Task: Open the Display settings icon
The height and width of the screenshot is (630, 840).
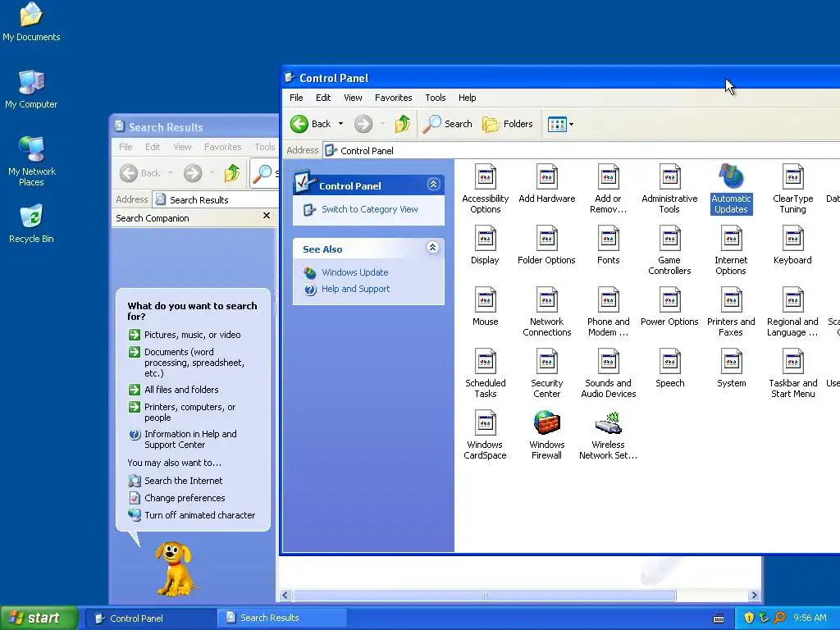Action: (485, 245)
